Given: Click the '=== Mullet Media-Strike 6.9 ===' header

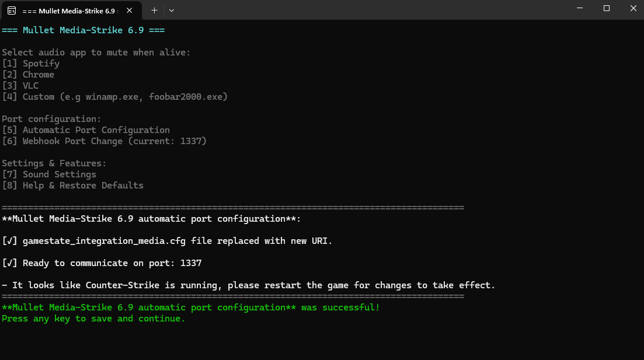Looking at the screenshot, I should click(x=83, y=30).
